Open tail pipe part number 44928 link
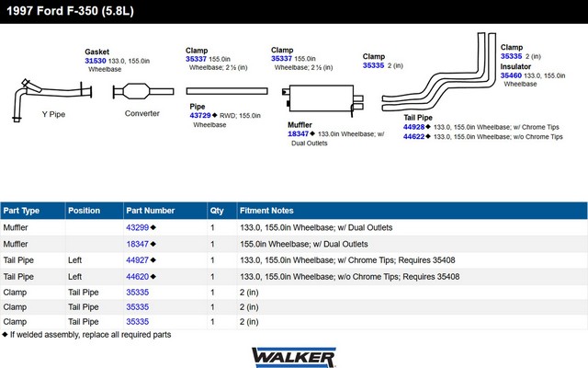 tap(414, 127)
